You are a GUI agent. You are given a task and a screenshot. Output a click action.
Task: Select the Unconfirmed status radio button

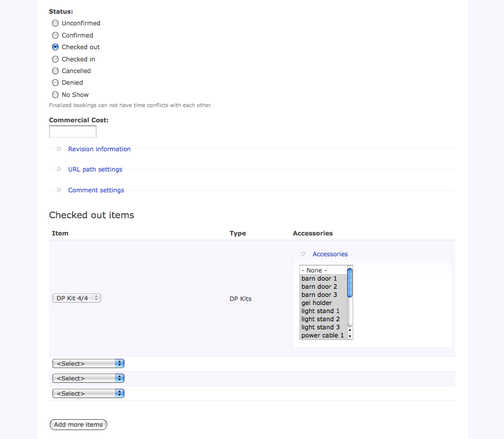click(55, 23)
